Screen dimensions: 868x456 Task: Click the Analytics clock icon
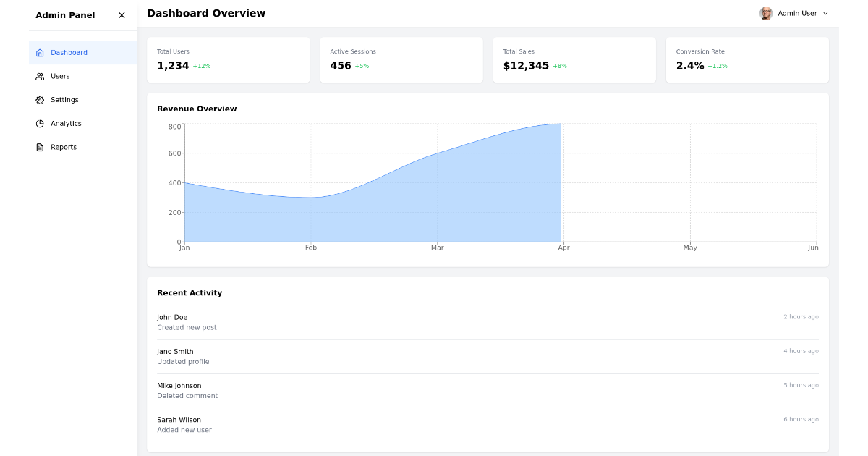[x=40, y=123]
